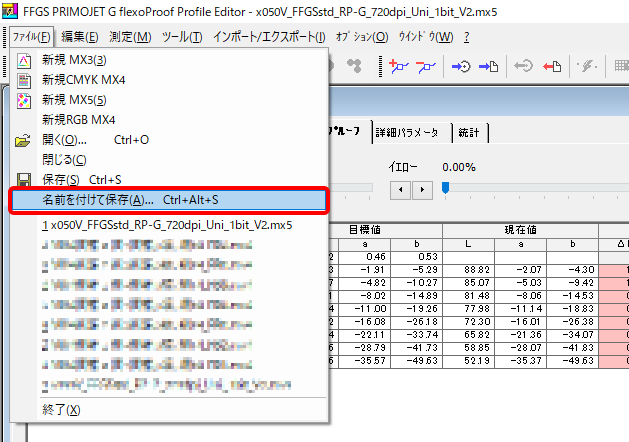Choose 保存(S) Ctrl+S menu entry
This screenshot has width=629, height=442.
click(168, 179)
